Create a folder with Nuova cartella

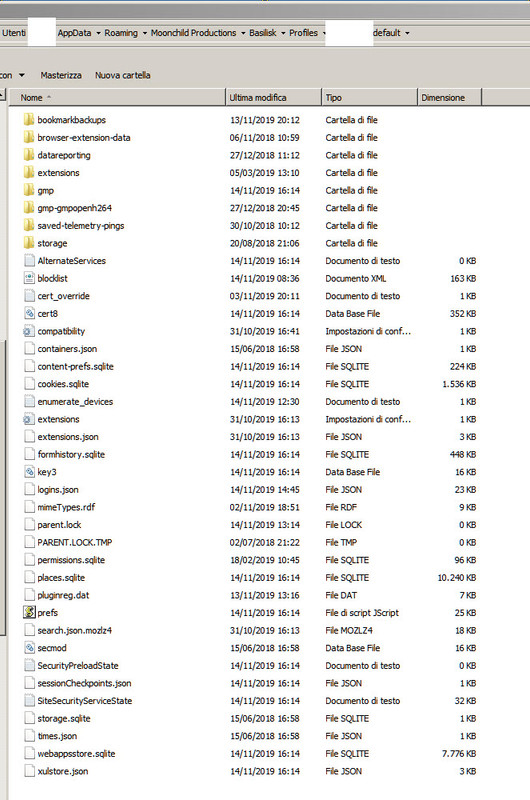click(x=122, y=75)
